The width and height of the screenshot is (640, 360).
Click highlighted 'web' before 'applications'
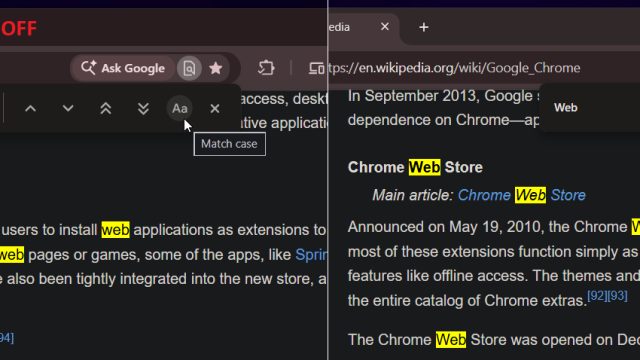click(116, 230)
